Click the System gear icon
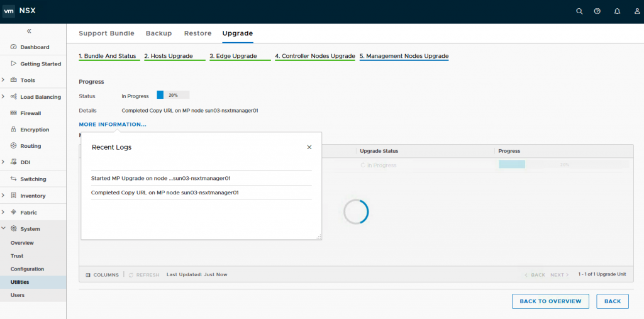This screenshot has width=644, height=319. point(13,228)
